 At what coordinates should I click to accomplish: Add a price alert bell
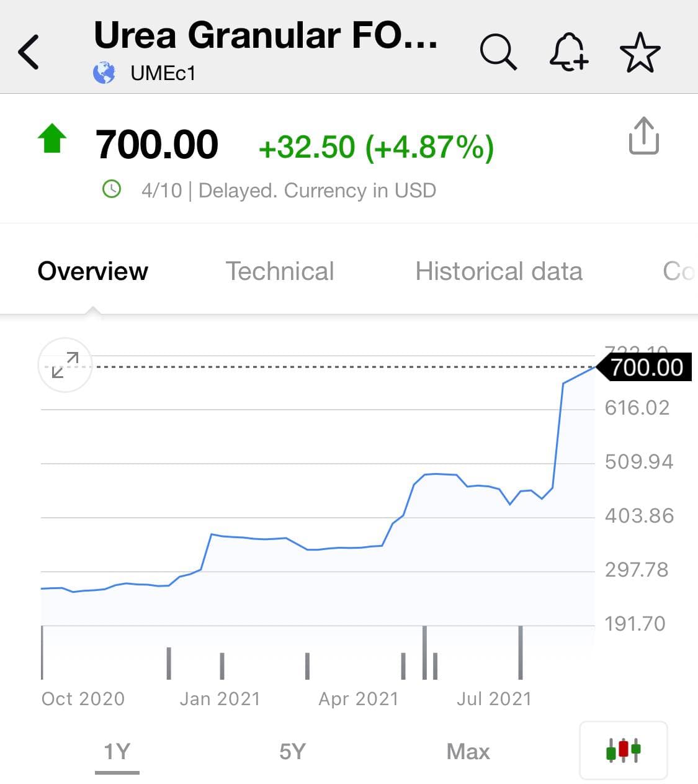tap(568, 52)
